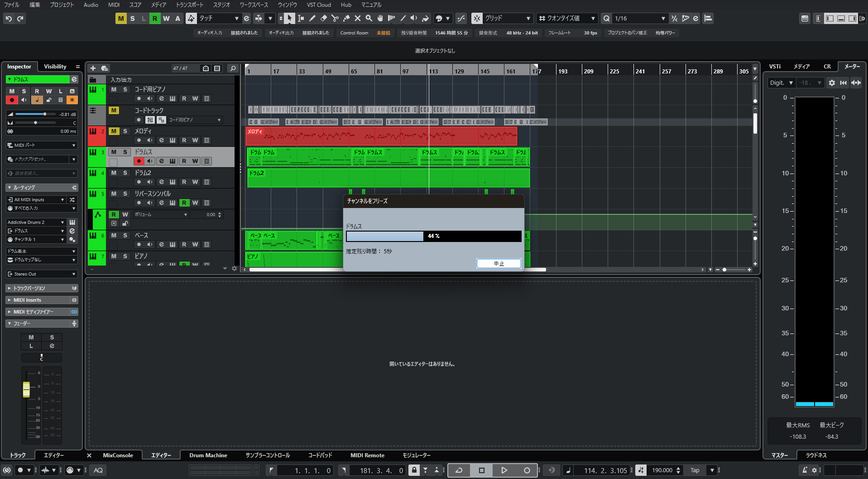
Task: Solo the ドラム2 track
Action: point(125,173)
